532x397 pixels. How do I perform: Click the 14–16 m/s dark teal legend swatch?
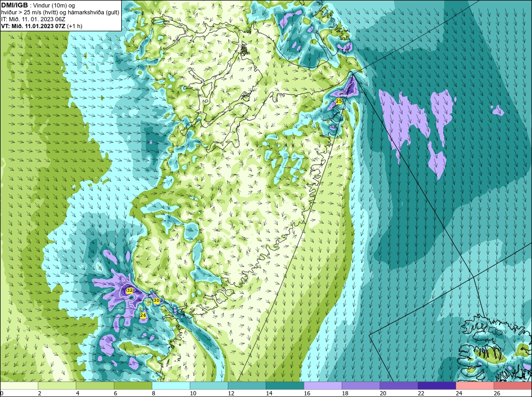(x=285, y=385)
